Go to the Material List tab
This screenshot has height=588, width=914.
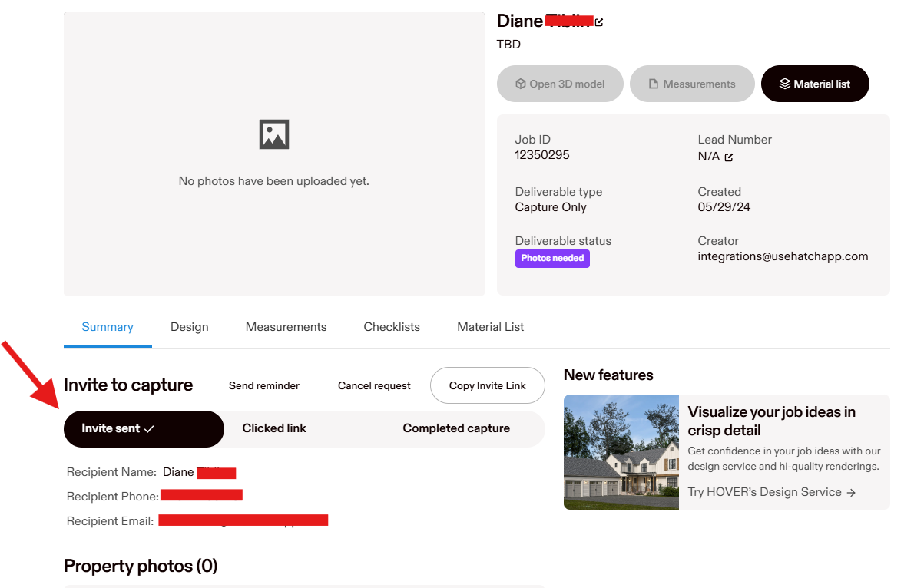[491, 327]
